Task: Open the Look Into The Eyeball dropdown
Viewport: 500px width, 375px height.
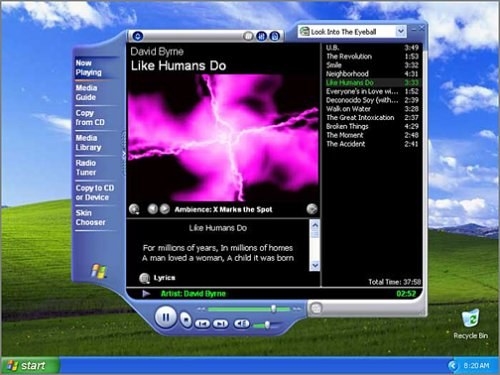Action: click(x=401, y=32)
